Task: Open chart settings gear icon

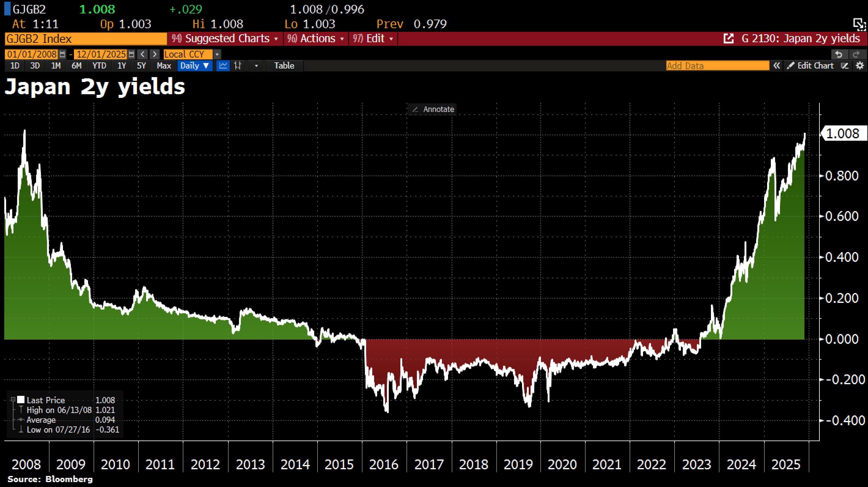Action: click(860, 65)
